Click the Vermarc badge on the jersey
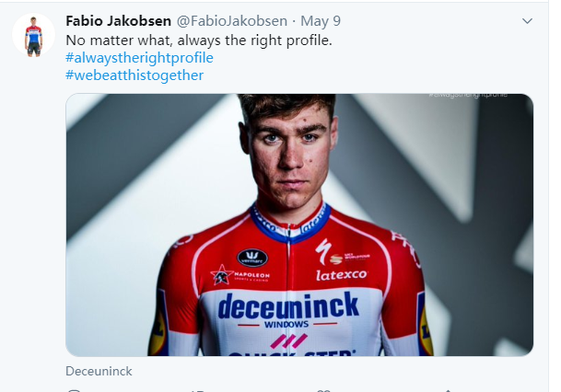 tap(251, 258)
